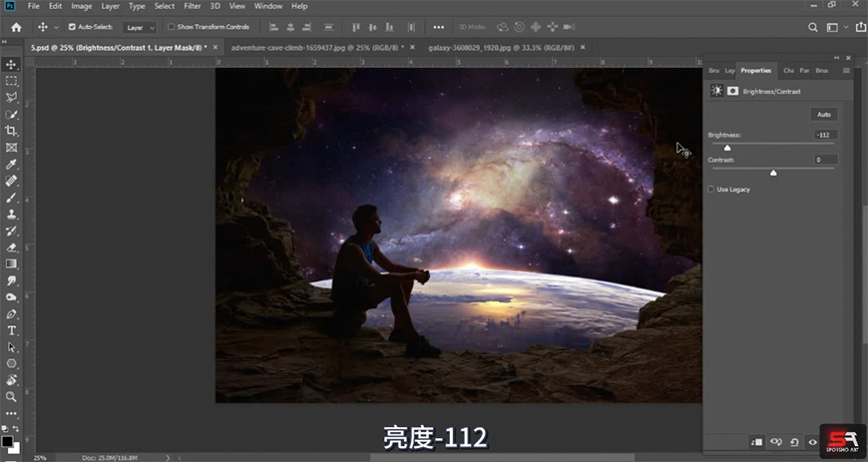Select the Quick Selection tool
This screenshot has width=868, height=462.
tap(11, 114)
